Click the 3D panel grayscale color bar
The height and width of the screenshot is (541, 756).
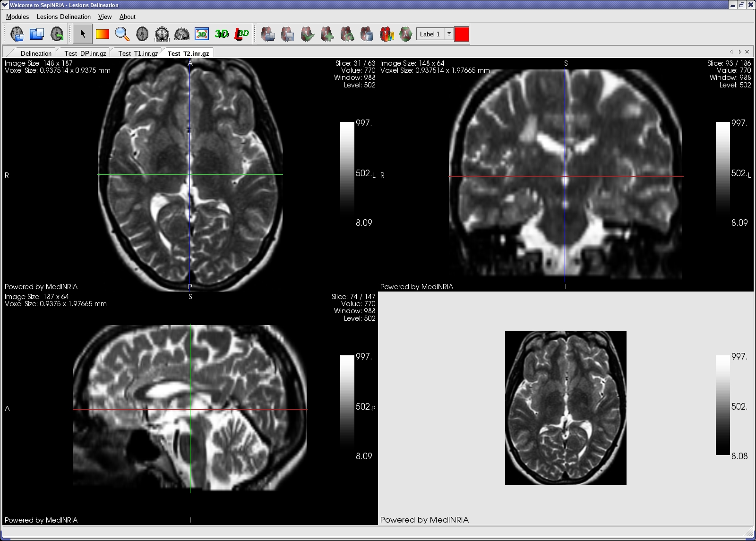(723, 405)
